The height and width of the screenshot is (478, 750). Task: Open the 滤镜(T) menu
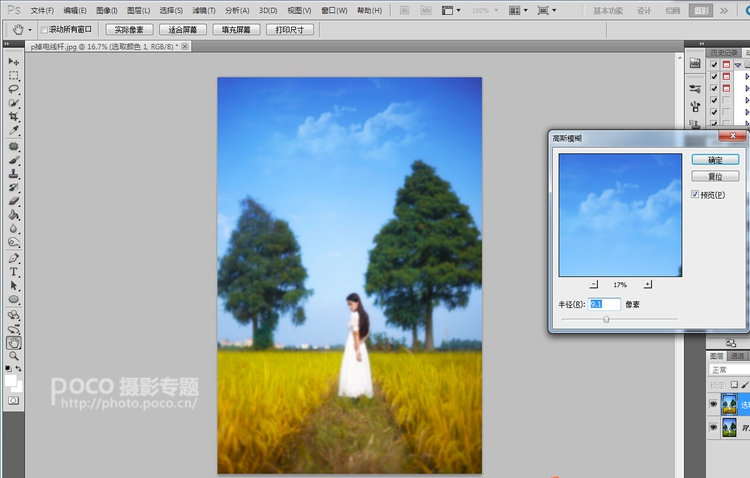[204, 10]
